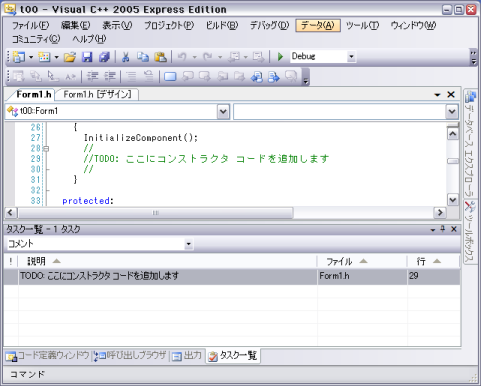Click the Complete Word icon
481x386 pixels.
pos(70,77)
